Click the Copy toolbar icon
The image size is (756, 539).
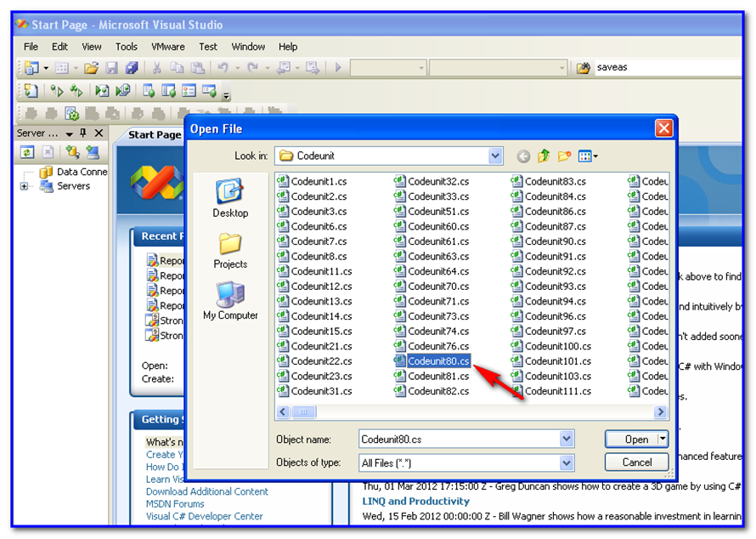177,68
